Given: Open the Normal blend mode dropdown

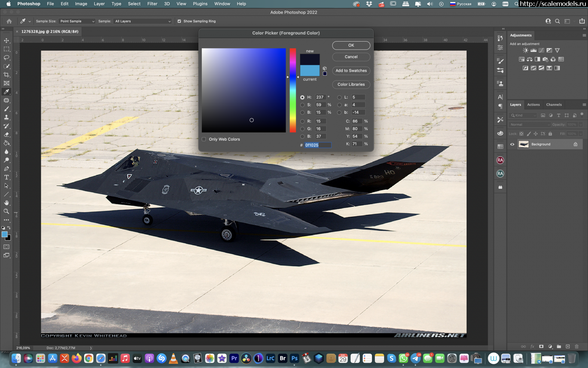Looking at the screenshot, I should (530, 125).
